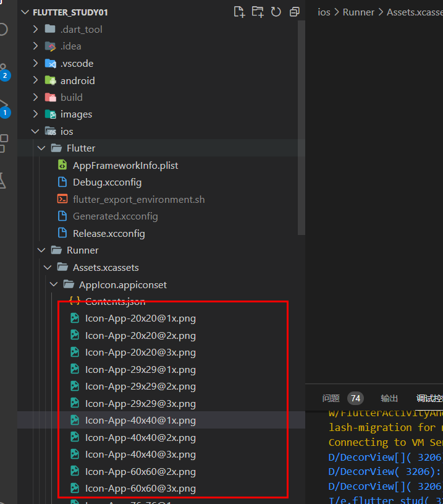Select Icon-App-29x29@2x.png
The width and height of the screenshot is (443, 504).
pyautogui.click(x=140, y=387)
